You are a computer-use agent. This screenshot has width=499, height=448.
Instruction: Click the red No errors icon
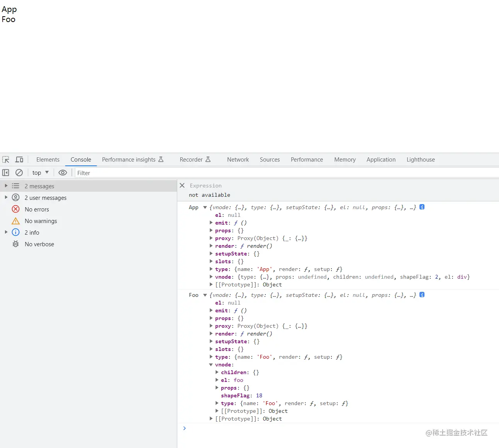(16, 209)
